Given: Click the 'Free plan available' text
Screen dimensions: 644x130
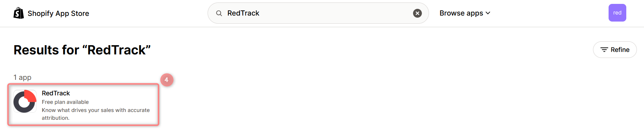Looking at the screenshot, I should click(65, 102).
